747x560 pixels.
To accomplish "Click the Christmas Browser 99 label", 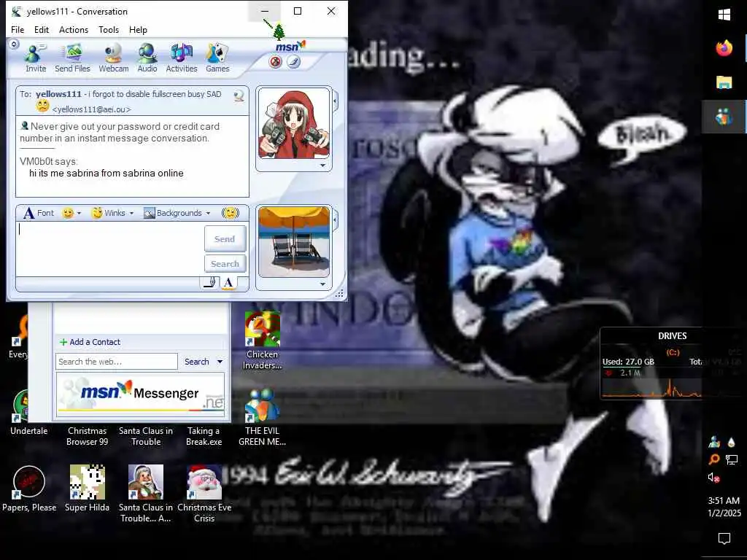I will point(88,436).
